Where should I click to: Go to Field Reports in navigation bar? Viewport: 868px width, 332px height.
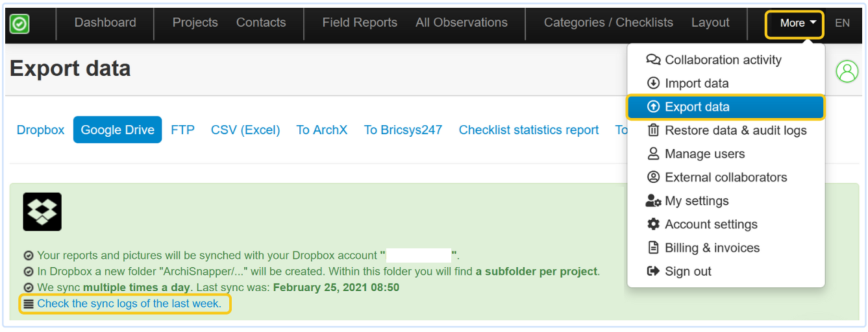point(360,23)
